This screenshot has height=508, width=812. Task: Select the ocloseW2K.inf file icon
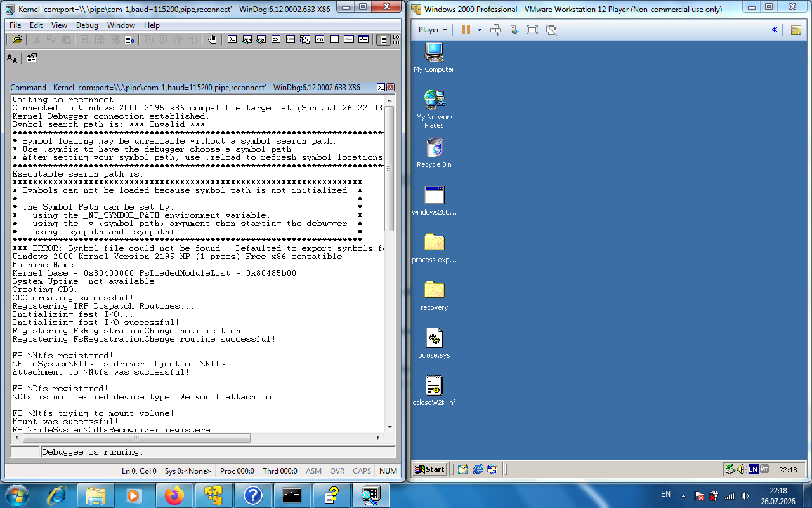click(434, 391)
